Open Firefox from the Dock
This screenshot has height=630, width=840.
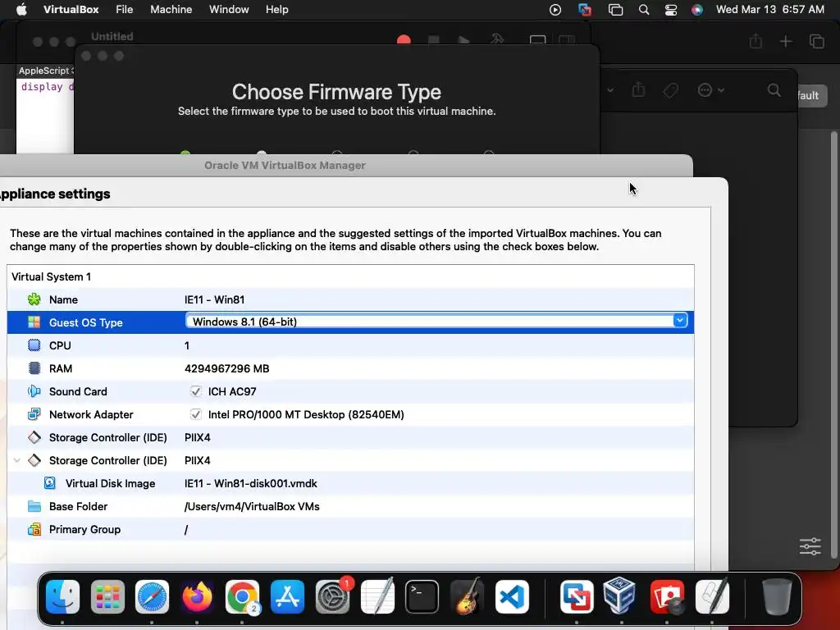197,596
